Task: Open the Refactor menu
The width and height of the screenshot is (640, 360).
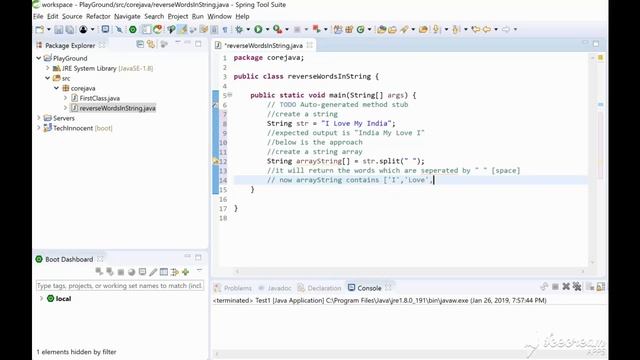Action: 98,16
